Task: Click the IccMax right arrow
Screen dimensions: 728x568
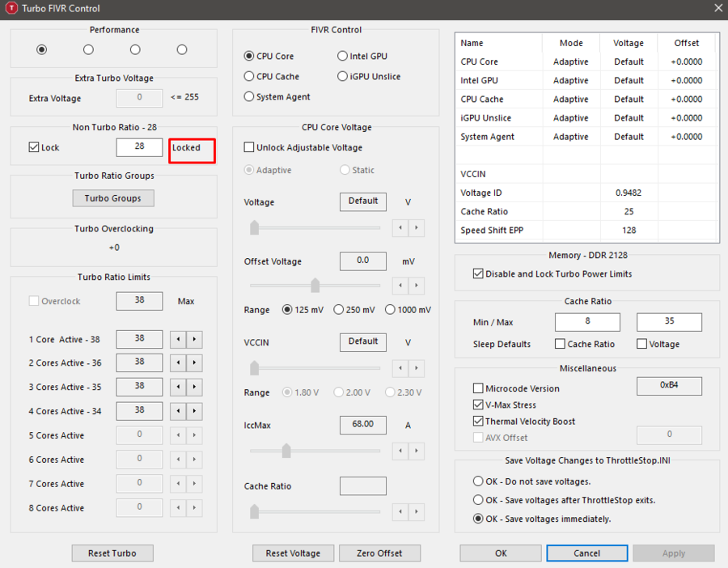Action: 417,451
